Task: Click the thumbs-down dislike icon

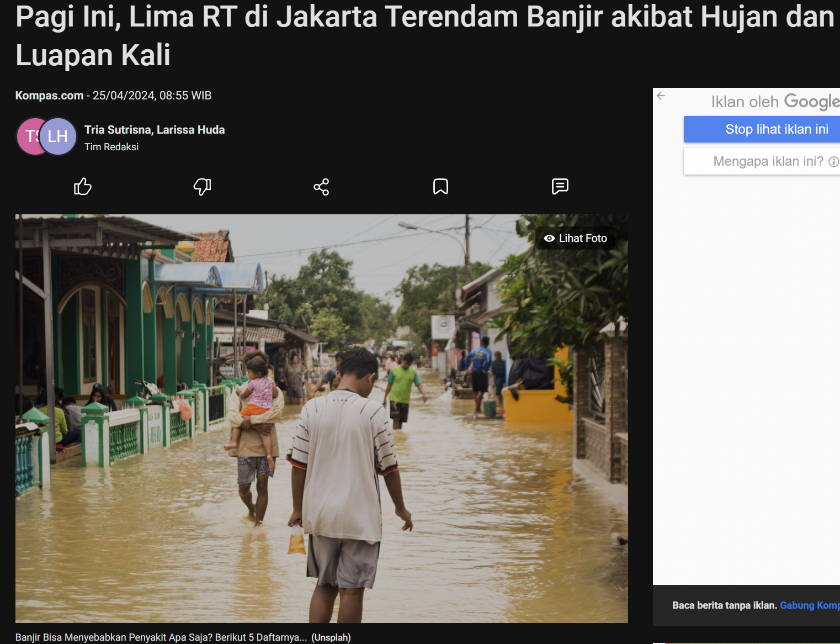Action: point(202,187)
